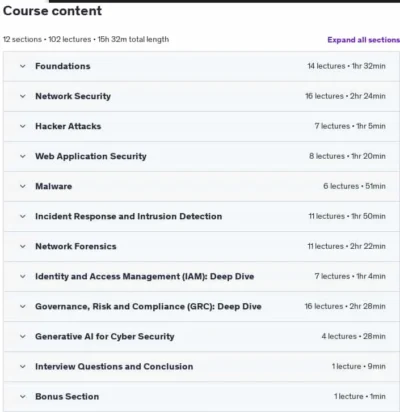This screenshot has width=400, height=412.
Task: Expand the Bonus Section chevron
Action: point(23,396)
